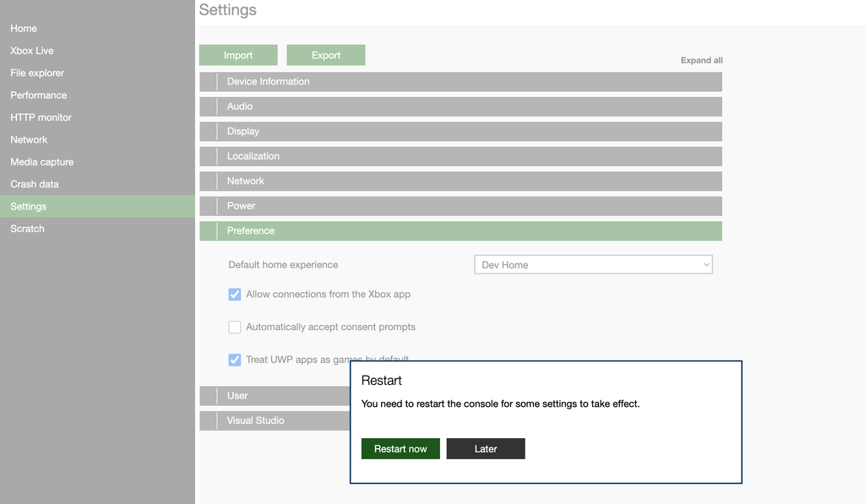Enable Automatically accept consent prompts
The image size is (865, 504).
pyautogui.click(x=235, y=327)
